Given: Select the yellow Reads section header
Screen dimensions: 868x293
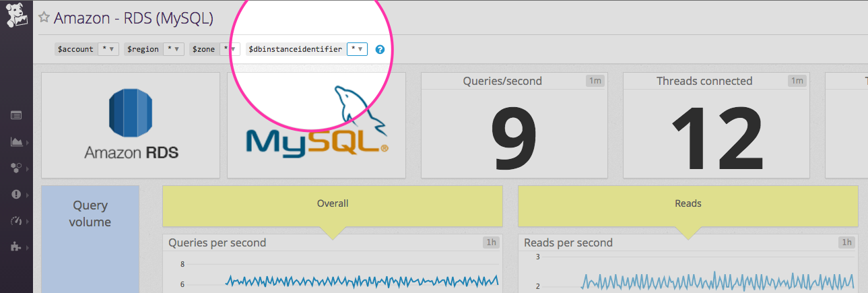Looking at the screenshot, I should coord(688,203).
